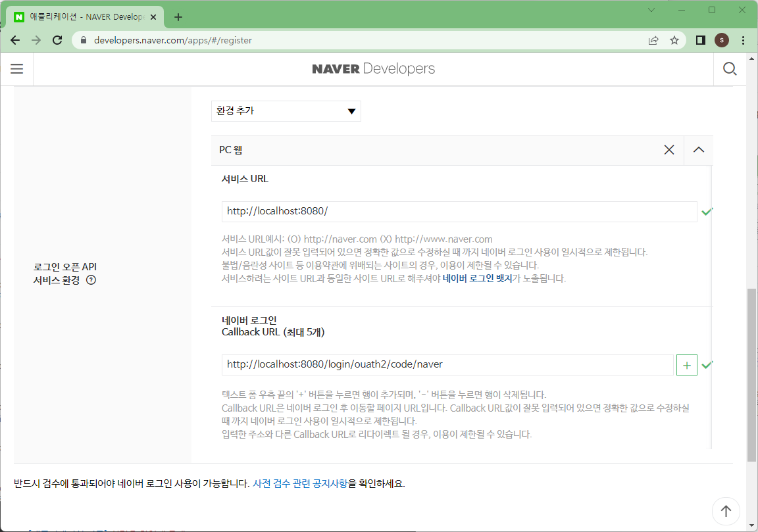Screen dimensions: 758x532
Task: Click the search magnifier icon in header
Action: (x=730, y=68)
